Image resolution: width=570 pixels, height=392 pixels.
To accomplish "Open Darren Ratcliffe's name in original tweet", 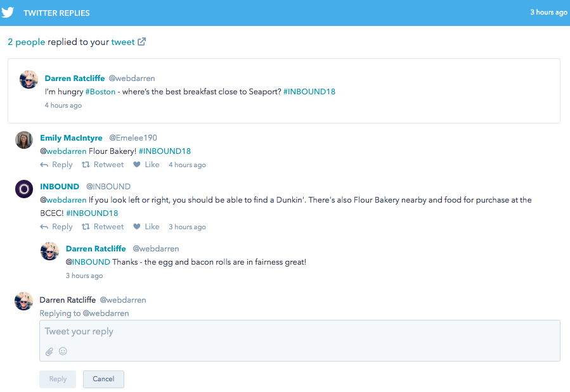I will point(75,79).
